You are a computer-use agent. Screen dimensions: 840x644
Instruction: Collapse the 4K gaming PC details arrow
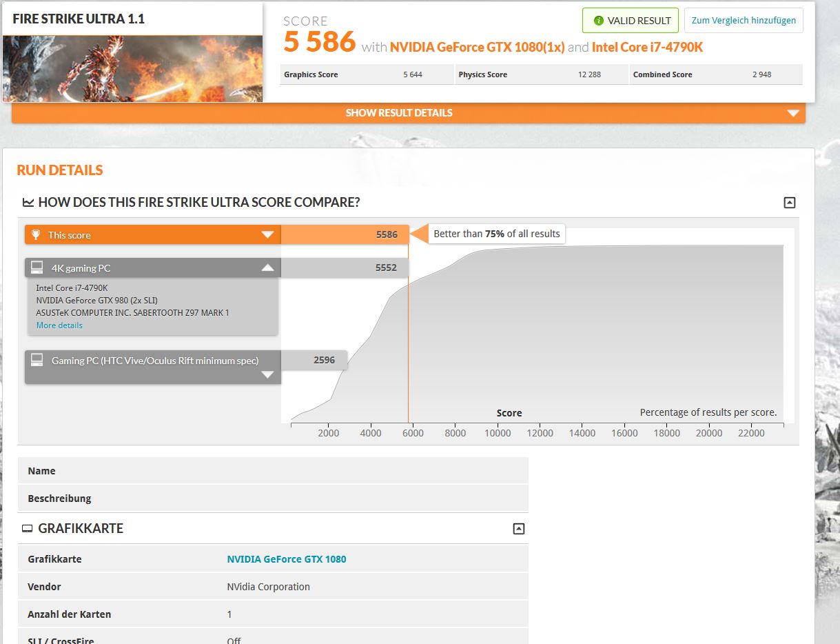point(267,268)
